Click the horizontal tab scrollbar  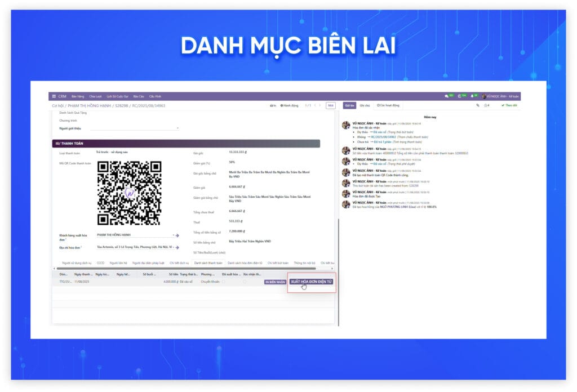(186, 269)
